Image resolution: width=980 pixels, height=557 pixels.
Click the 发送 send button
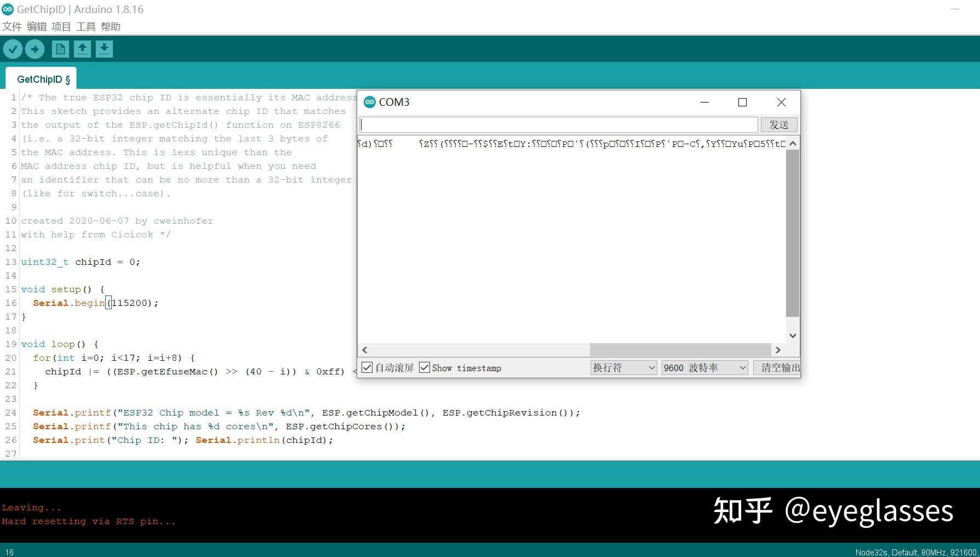(778, 124)
